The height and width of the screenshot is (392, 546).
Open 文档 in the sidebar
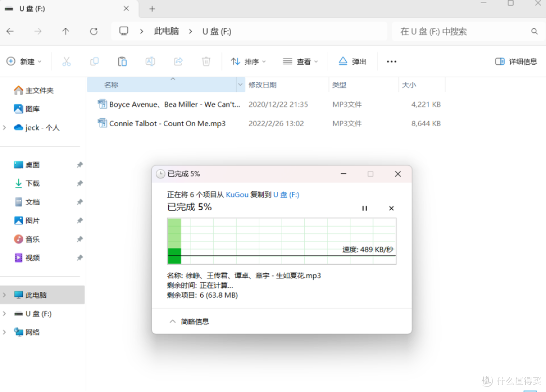pyautogui.click(x=27, y=202)
